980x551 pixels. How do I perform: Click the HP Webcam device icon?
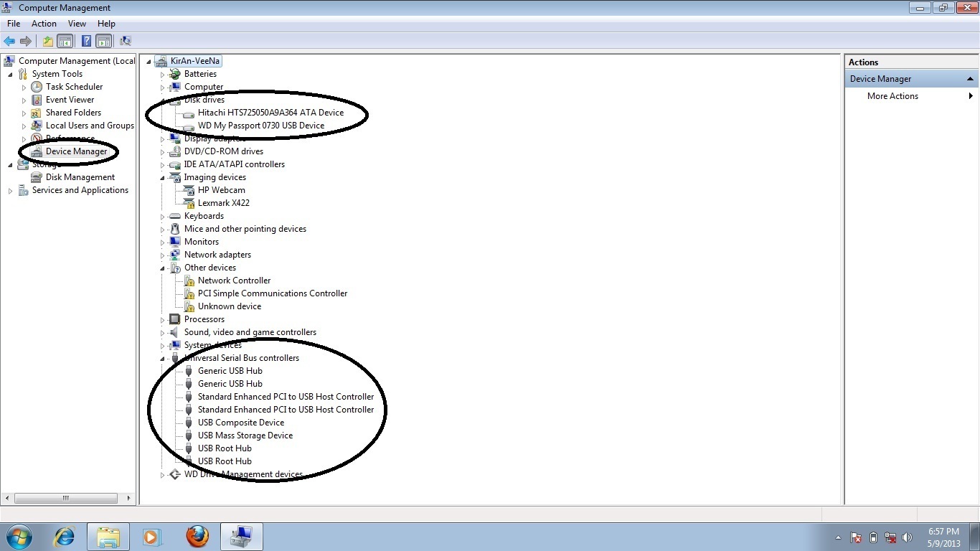pos(189,190)
